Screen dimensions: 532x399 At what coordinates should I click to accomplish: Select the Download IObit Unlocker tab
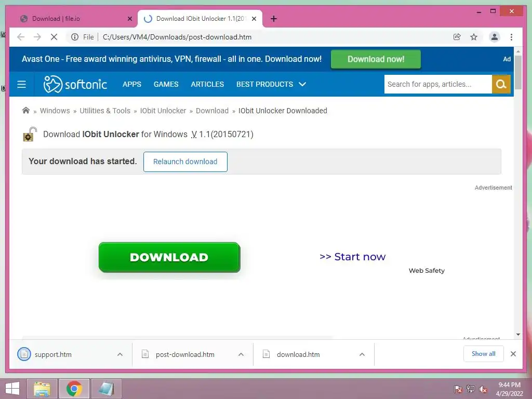click(x=200, y=19)
